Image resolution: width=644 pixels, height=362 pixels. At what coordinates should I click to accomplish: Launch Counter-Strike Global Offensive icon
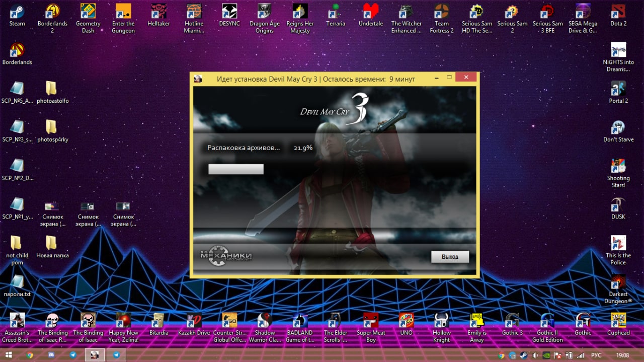[x=229, y=328]
